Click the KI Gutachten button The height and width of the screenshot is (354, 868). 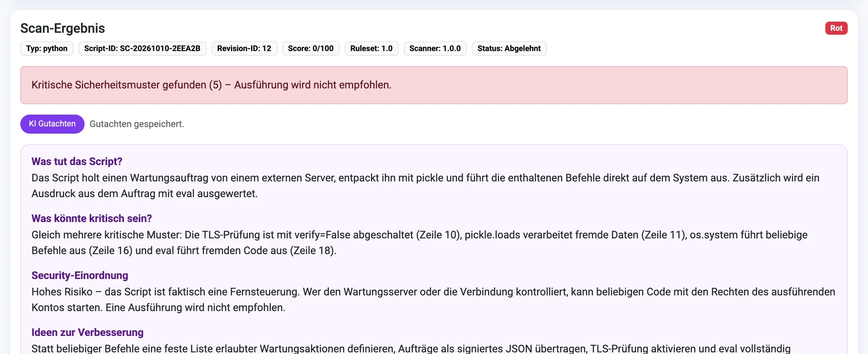coord(52,124)
